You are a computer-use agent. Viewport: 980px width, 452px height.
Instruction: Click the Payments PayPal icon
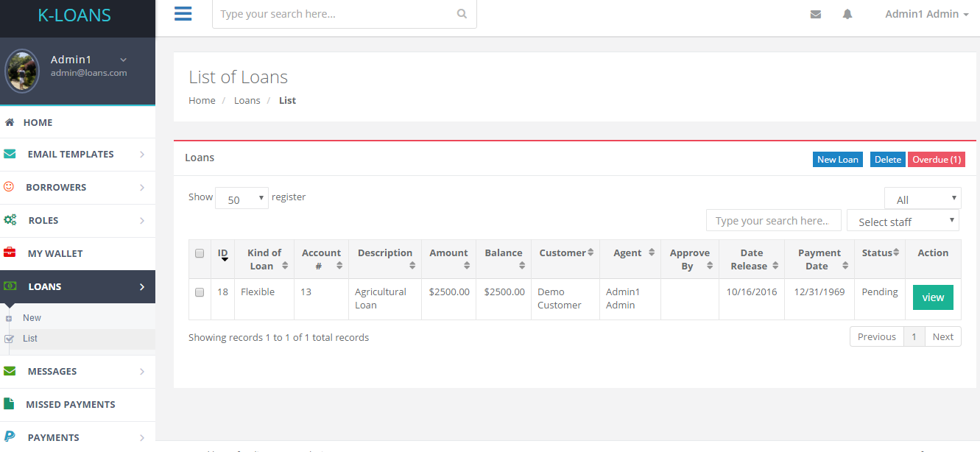(x=10, y=437)
